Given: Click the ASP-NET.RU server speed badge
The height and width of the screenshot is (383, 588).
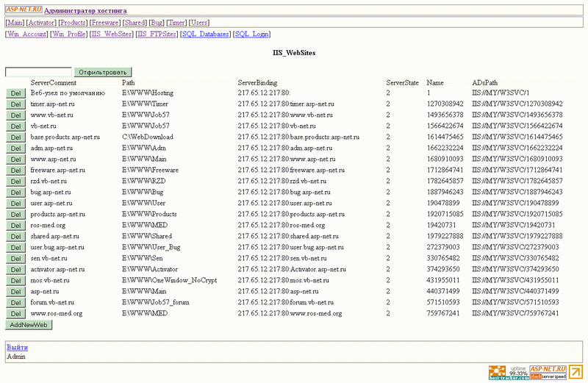Looking at the screenshot, I should 548,373.
